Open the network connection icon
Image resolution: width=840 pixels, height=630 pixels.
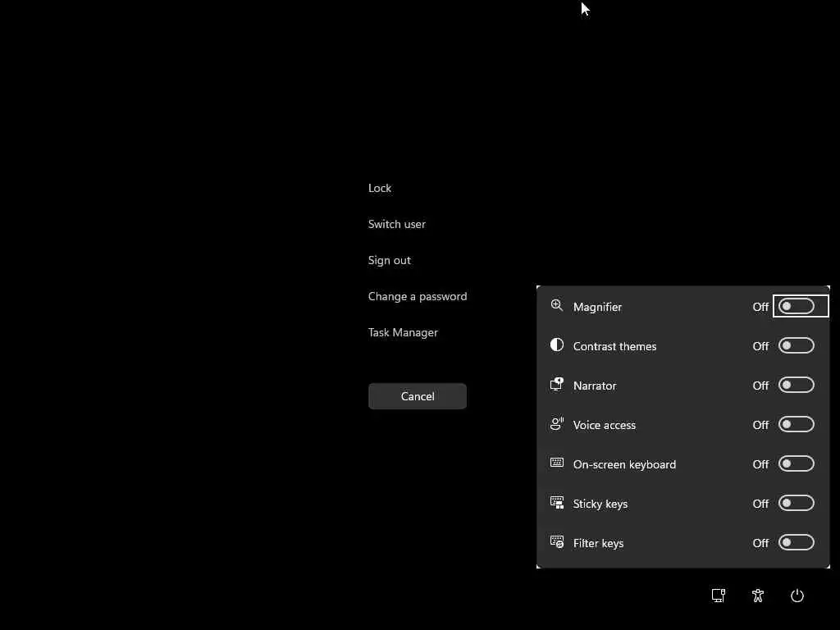[719, 596]
